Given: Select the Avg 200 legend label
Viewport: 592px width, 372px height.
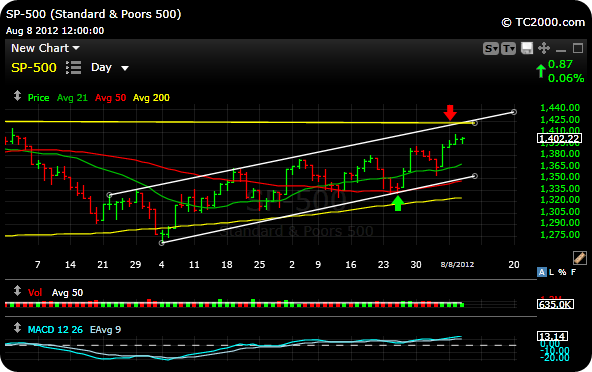Looking at the screenshot, I should tap(151, 98).
